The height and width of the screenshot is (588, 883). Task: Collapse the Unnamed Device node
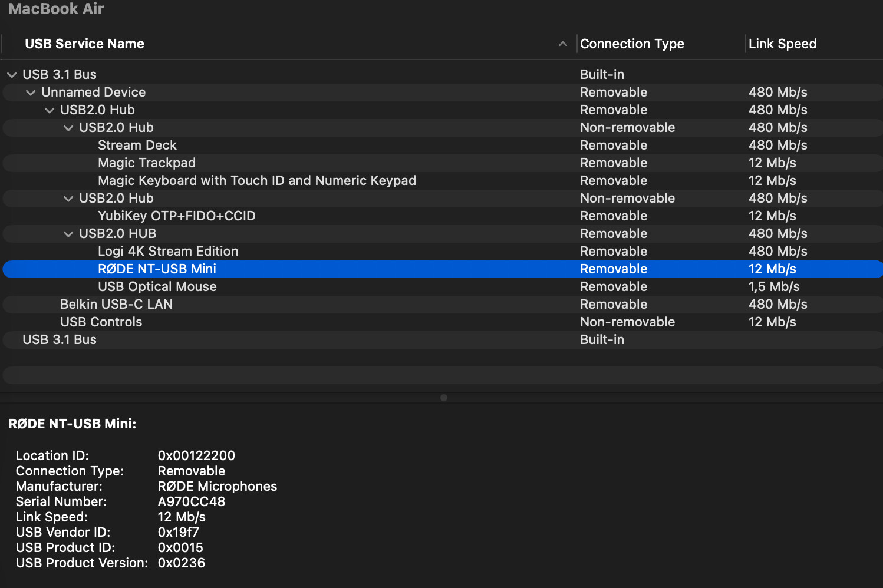tap(31, 93)
